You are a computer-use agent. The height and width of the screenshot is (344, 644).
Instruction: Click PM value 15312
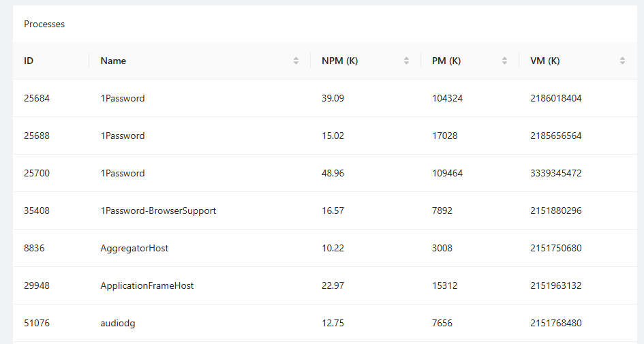click(x=445, y=285)
